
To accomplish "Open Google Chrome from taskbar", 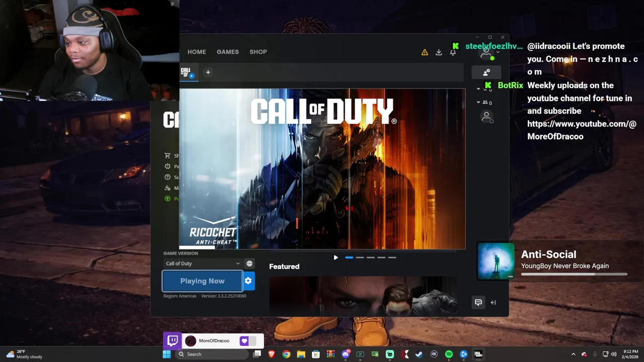I will [286, 354].
